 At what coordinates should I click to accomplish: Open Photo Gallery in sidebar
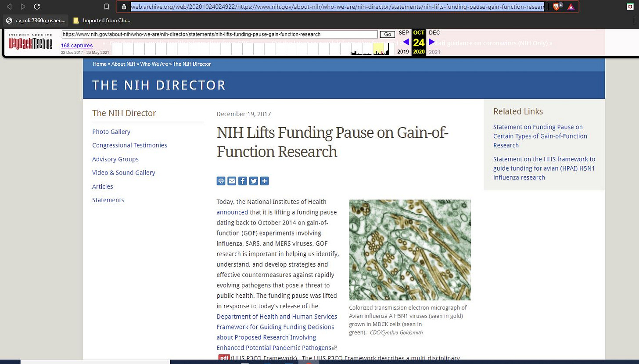click(x=111, y=132)
